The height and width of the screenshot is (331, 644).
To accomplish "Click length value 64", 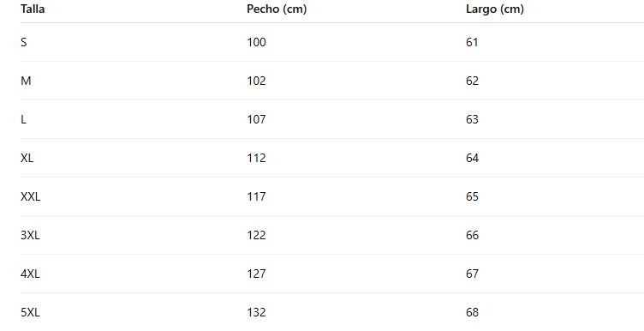I will tap(472, 159).
